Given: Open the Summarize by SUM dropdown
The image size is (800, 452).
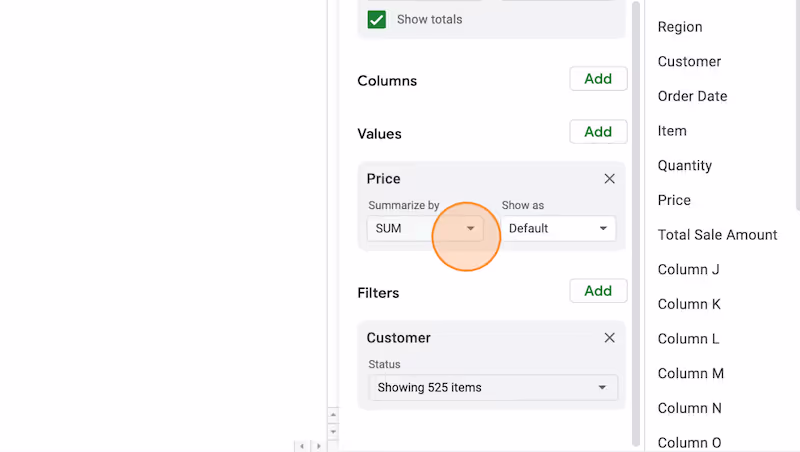Looking at the screenshot, I should coord(424,229).
